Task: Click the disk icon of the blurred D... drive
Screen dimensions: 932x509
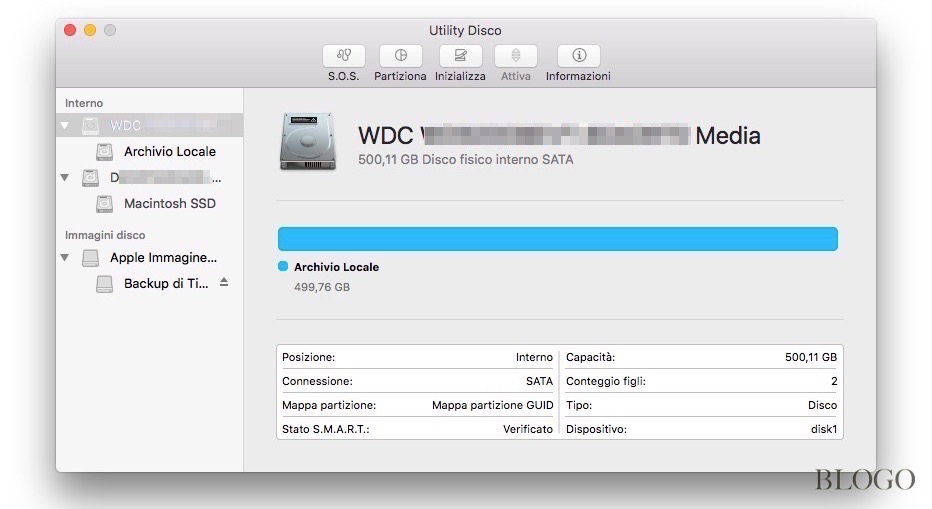Action: point(90,178)
